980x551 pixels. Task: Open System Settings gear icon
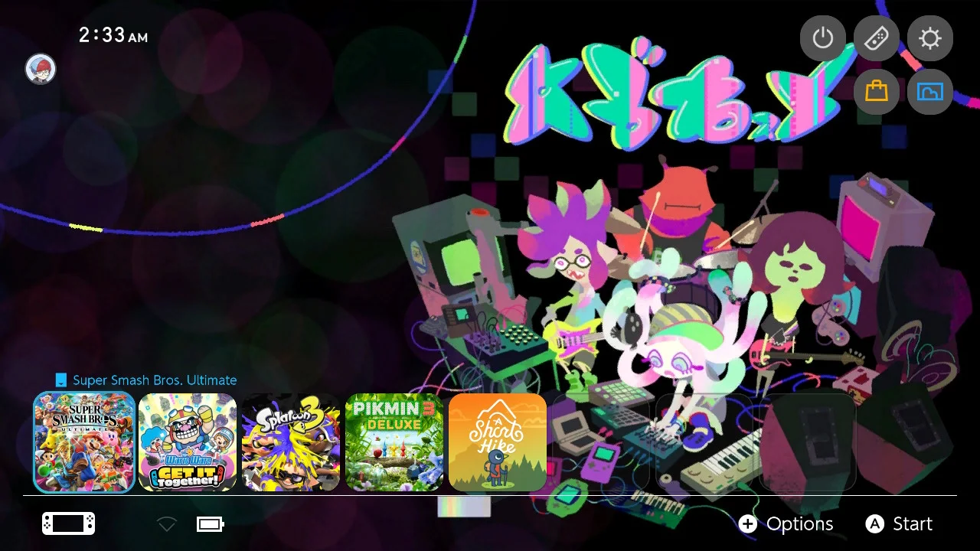(930, 37)
